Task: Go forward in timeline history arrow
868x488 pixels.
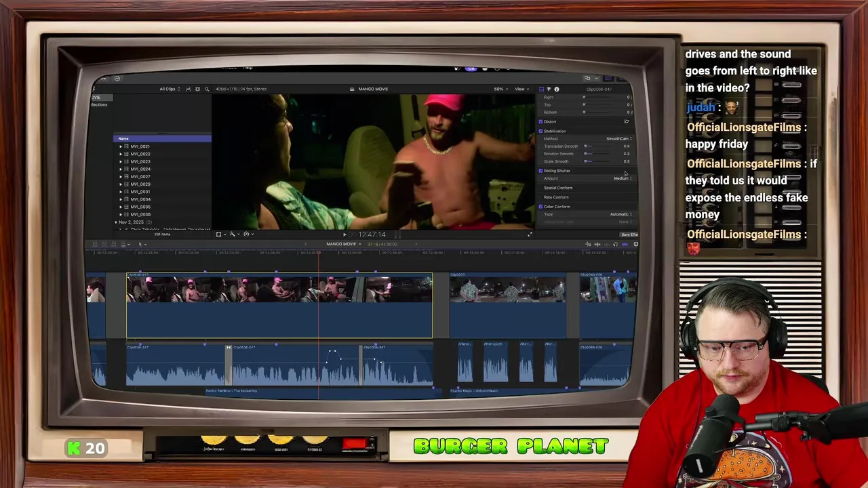Action: (416, 244)
